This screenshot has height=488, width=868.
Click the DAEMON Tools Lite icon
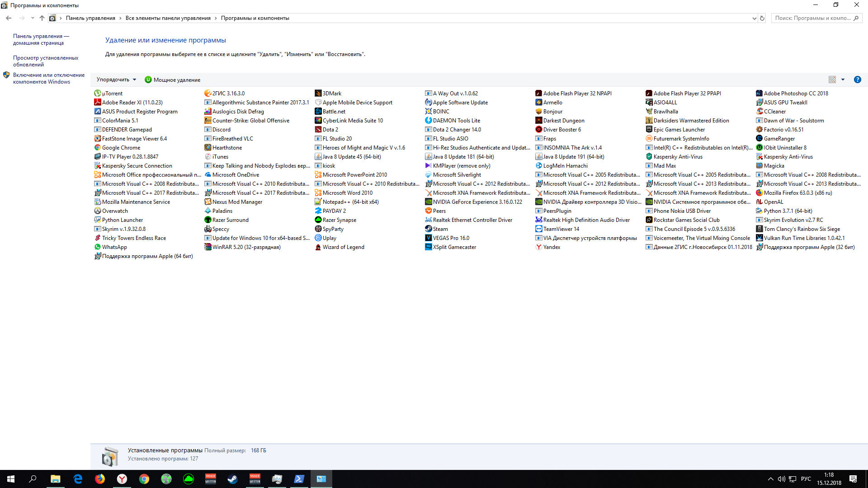[428, 121]
